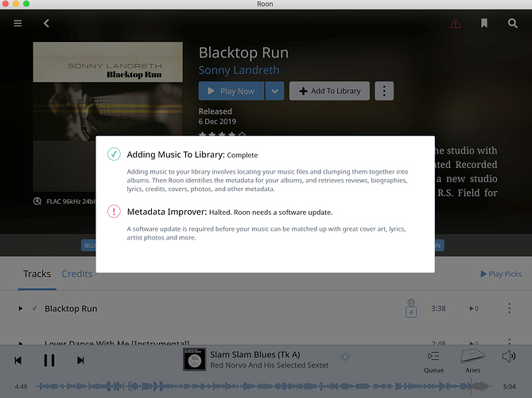532x398 pixels.
Task: Expand the Play Now dropdown arrow
Action: [275, 91]
